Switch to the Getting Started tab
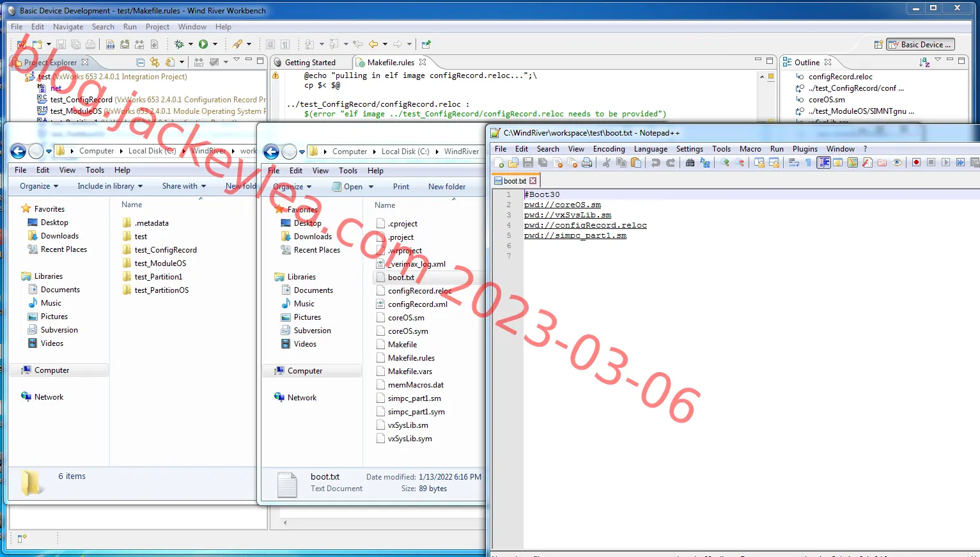The width and height of the screenshot is (980, 557). click(x=310, y=62)
